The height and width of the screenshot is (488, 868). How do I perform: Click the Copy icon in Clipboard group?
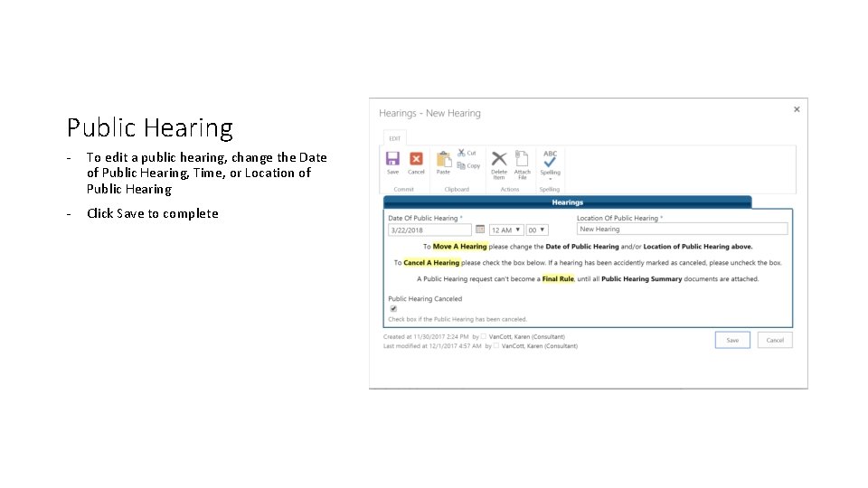(x=461, y=165)
